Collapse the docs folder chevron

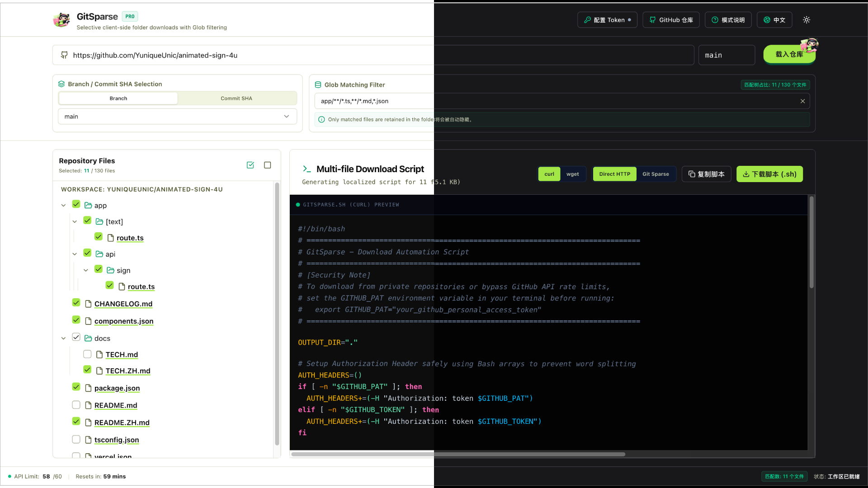[x=63, y=338]
